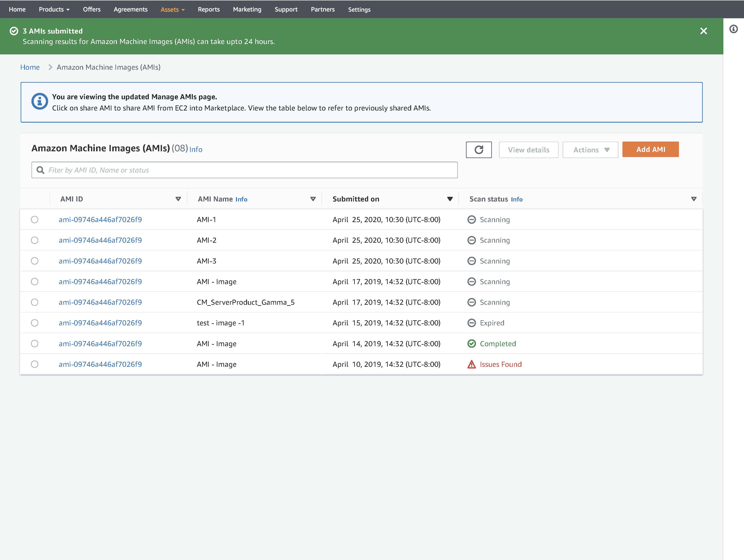The height and width of the screenshot is (560, 744).
Task: Click the refresh icon button
Action: point(479,150)
